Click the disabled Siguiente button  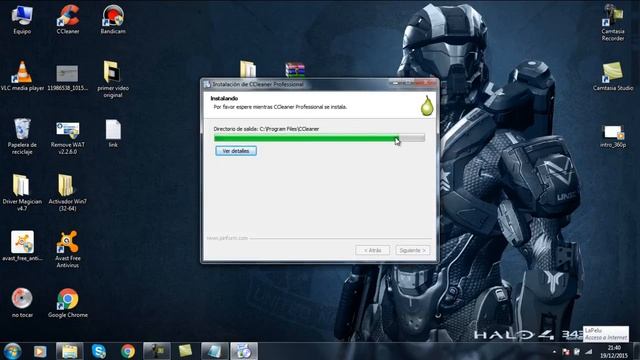[413, 250]
